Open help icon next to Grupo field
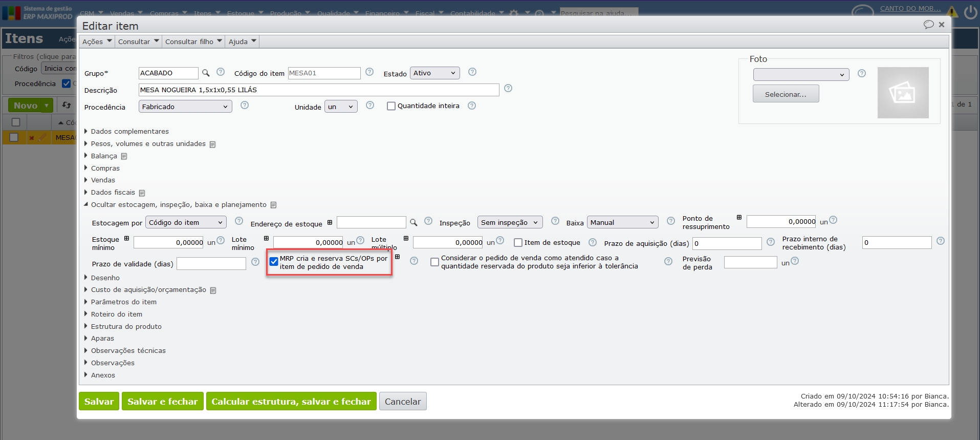980x440 pixels. pyautogui.click(x=221, y=72)
